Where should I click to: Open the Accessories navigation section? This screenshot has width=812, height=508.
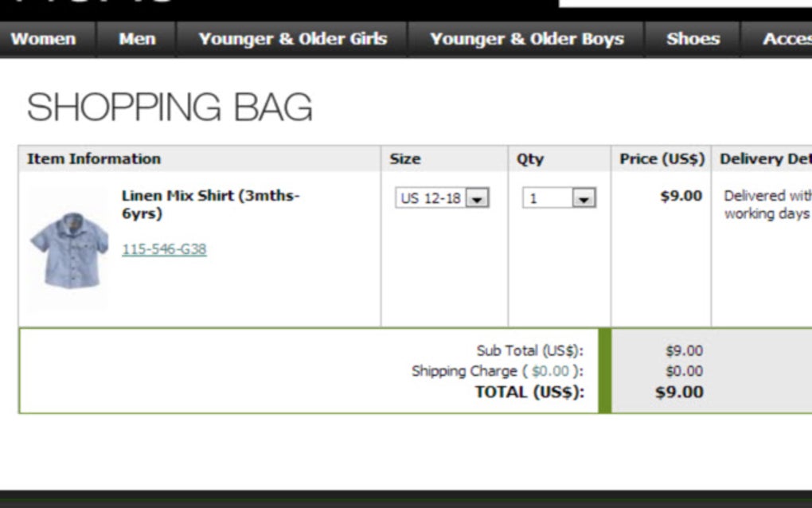click(x=788, y=38)
